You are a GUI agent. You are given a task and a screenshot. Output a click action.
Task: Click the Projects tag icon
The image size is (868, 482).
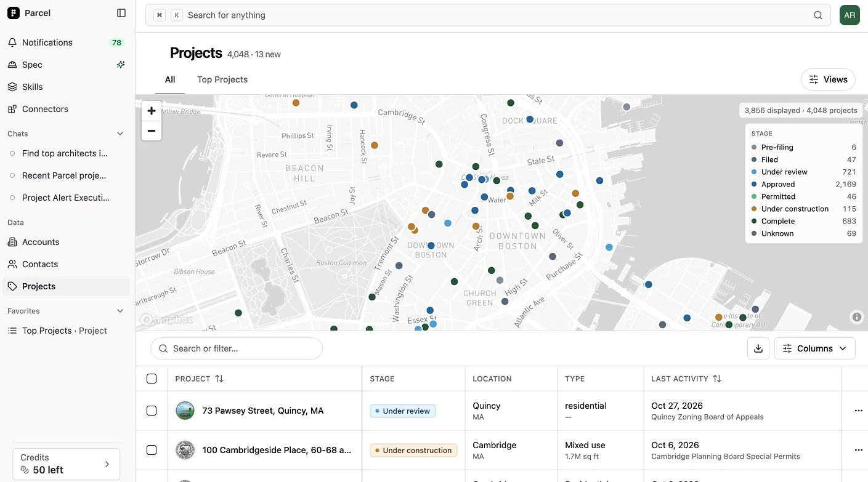(12, 286)
